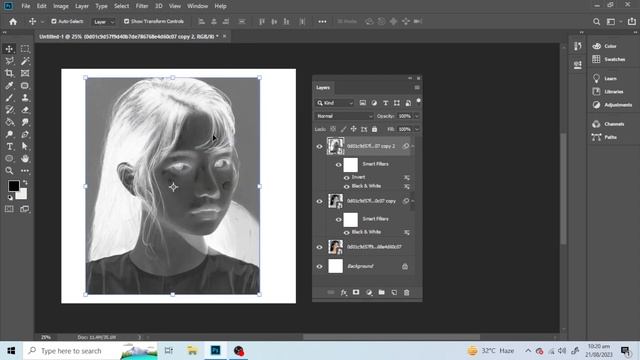Select the Magic Wand tool
This screenshot has height=360, width=640.
click(25, 61)
